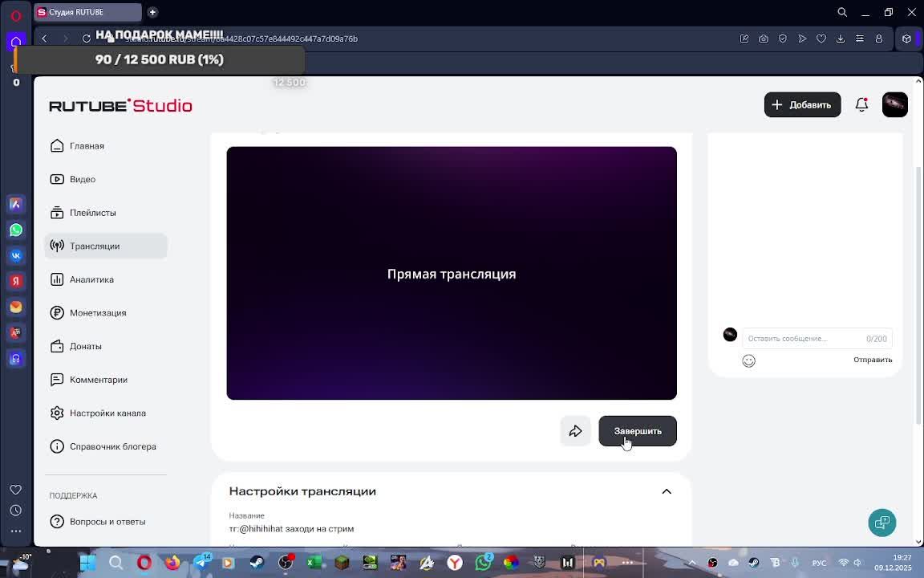924x578 pixels.
Task: Click the stream title 'тг:@hihihihat заходи на стрим'
Action: (291, 529)
